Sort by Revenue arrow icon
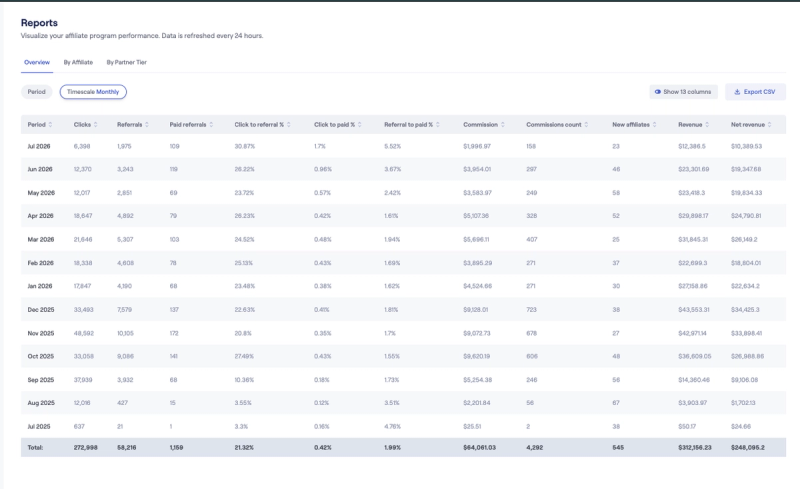Viewport: 800px width, 489px height. tap(707, 125)
